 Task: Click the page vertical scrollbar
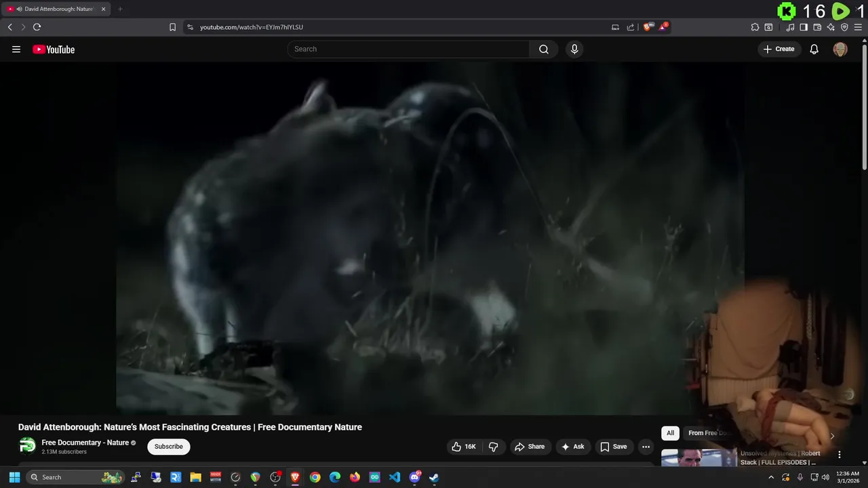click(x=864, y=108)
